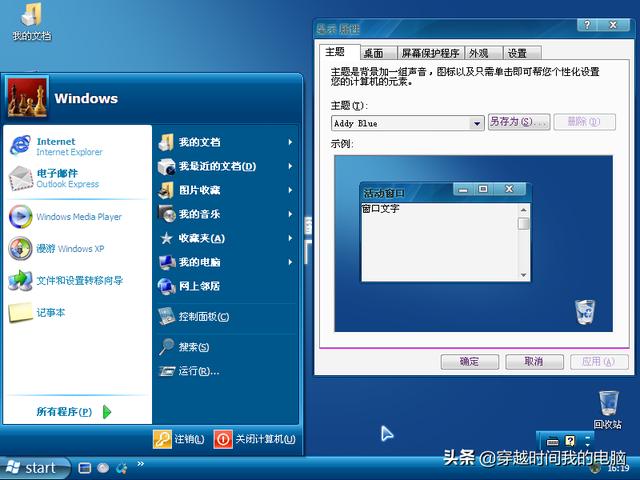Expand 图片收藏 submenu arrow
Image resolution: width=640 pixels, height=480 pixels.
(x=290, y=190)
